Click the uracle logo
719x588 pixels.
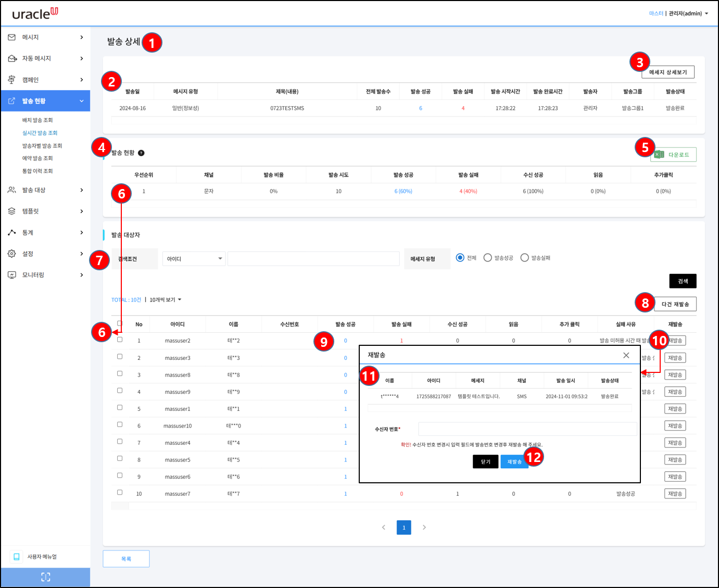pyautogui.click(x=35, y=13)
